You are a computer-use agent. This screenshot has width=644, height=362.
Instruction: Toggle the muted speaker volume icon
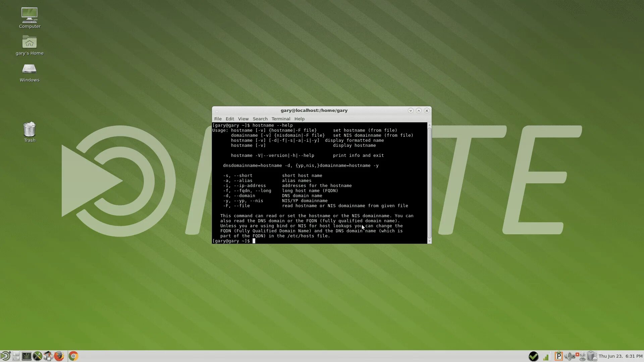pyautogui.click(x=570, y=356)
